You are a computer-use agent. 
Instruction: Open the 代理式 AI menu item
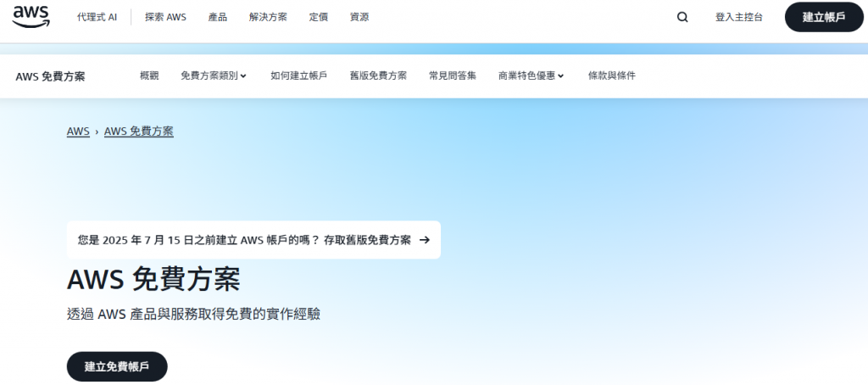[x=97, y=17]
